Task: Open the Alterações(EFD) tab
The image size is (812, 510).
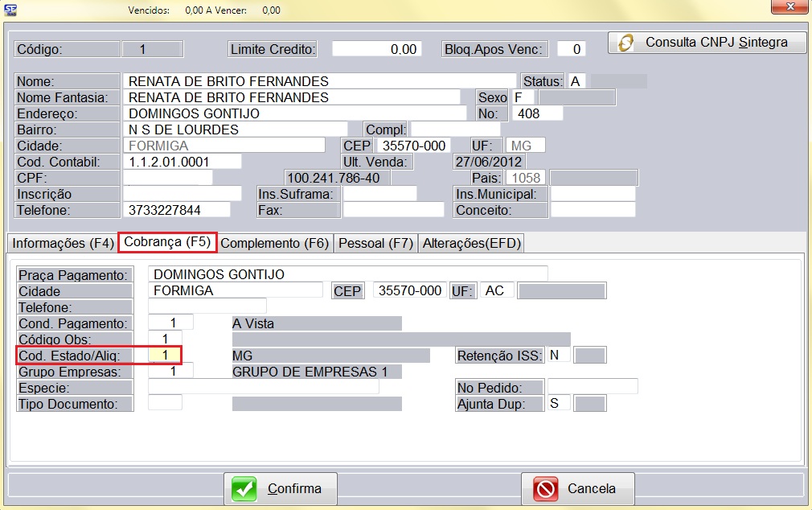Action: pos(472,243)
